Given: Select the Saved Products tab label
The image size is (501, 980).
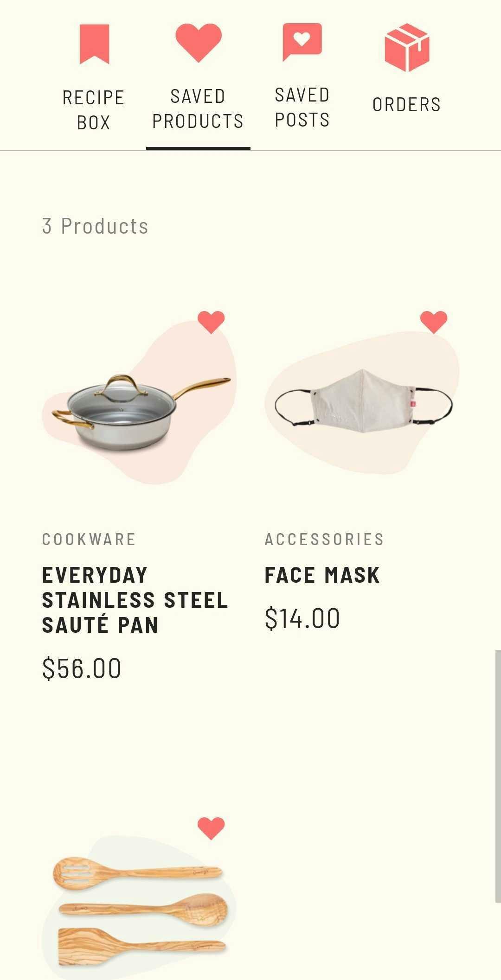Looking at the screenshot, I should pyautogui.click(x=198, y=109).
